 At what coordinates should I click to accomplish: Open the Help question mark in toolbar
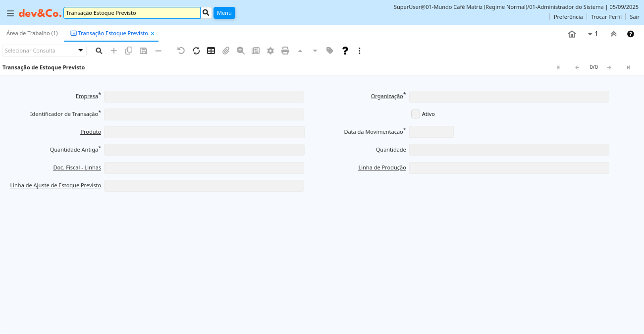tap(345, 51)
